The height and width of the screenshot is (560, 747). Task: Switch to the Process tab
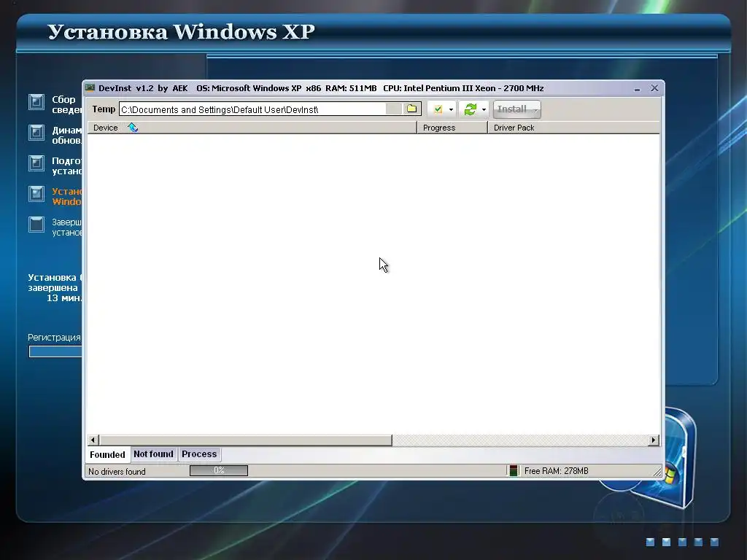click(x=199, y=454)
